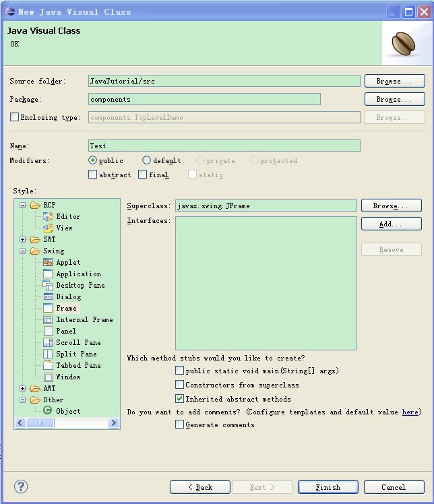Click the Eclipse icon in title bar
The height and width of the screenshot is (504, 434).
pyautogui.click(x=10, y=11)
